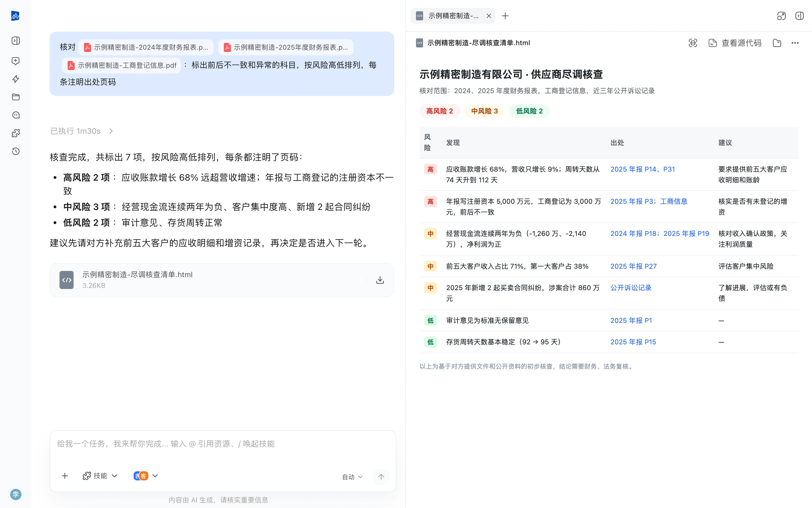Click the screenshot capture icon in preview toolbar

point(692,43)
